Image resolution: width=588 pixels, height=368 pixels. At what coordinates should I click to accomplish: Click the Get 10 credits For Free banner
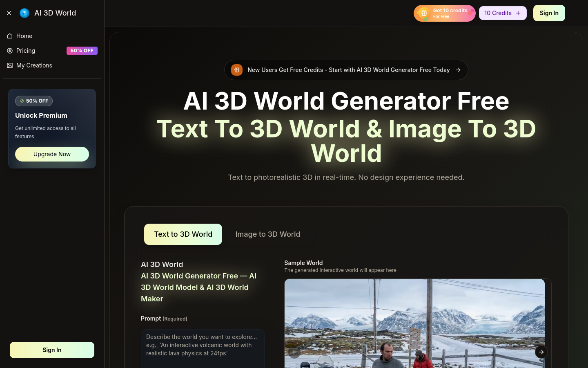click(x=445, y=13)
